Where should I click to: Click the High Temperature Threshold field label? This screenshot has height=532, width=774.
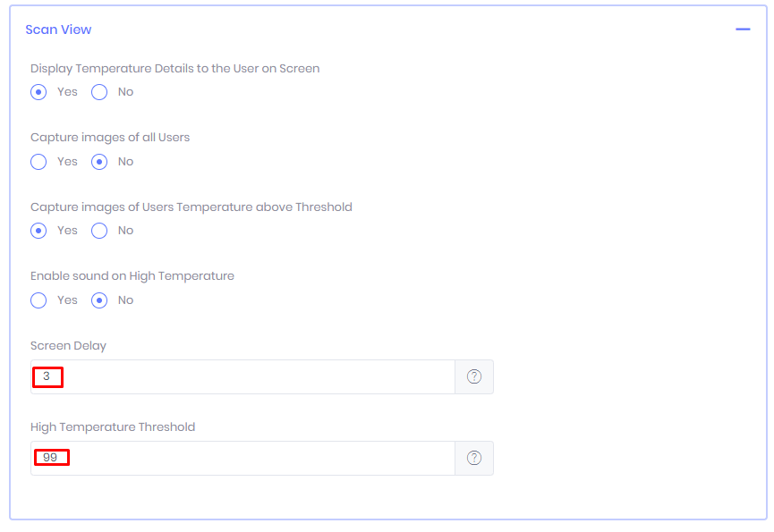pos(113,426)
